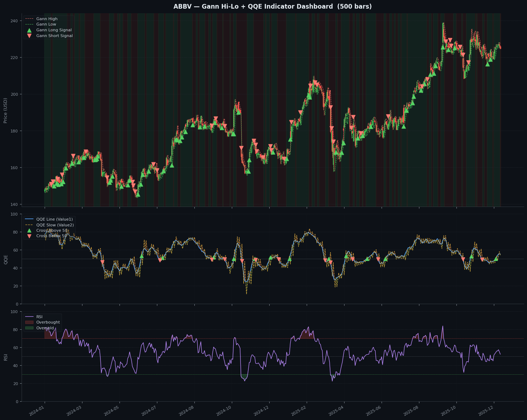Click the 'Oversold' legend label
Image resolution: width=527 pixels, height=420 pixels.
point(45,328)
